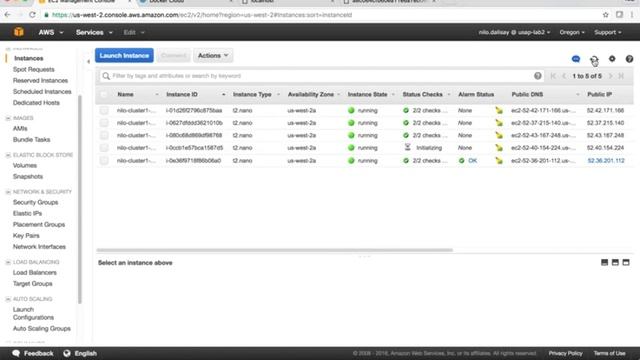Select checkbox for the instance with OK alarm
The height and width of the screenshot is (360, 640).
coord(104,160)
